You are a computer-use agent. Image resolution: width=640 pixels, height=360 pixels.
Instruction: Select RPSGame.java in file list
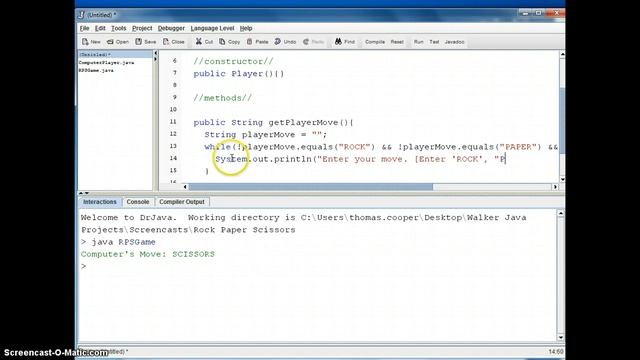96,70
